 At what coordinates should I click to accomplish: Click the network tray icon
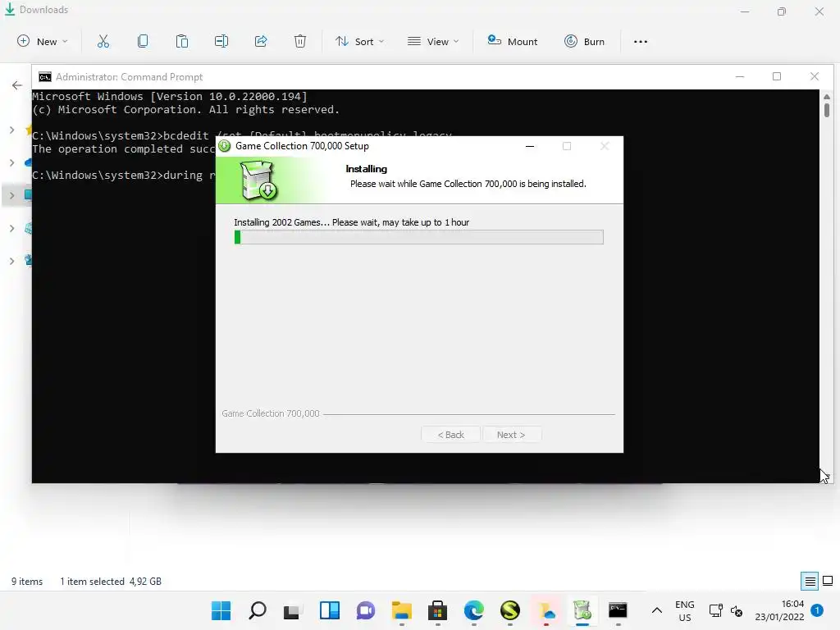[715, 610]
